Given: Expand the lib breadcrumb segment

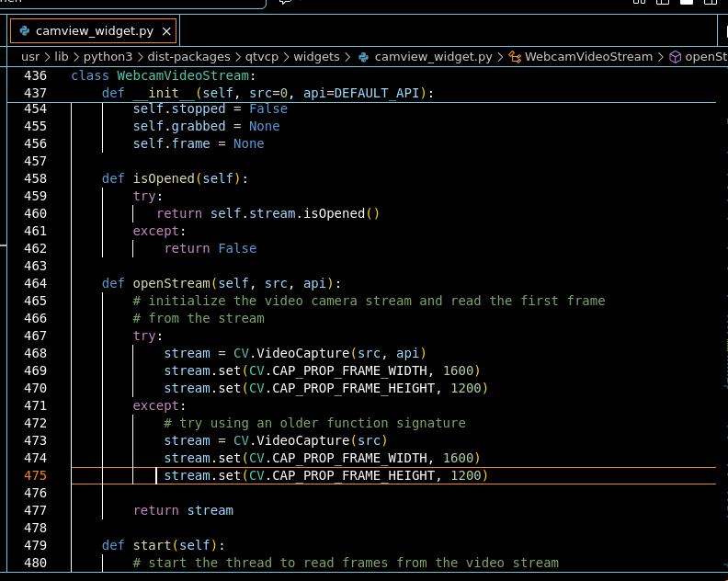Looking at the screenshot, I should (x=62, y=57).
